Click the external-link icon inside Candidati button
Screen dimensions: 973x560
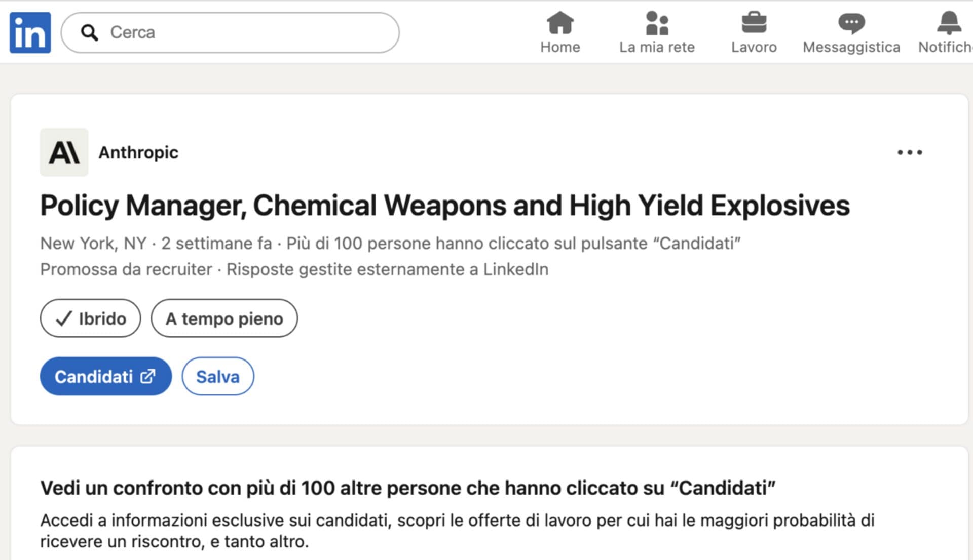(148, 376)
